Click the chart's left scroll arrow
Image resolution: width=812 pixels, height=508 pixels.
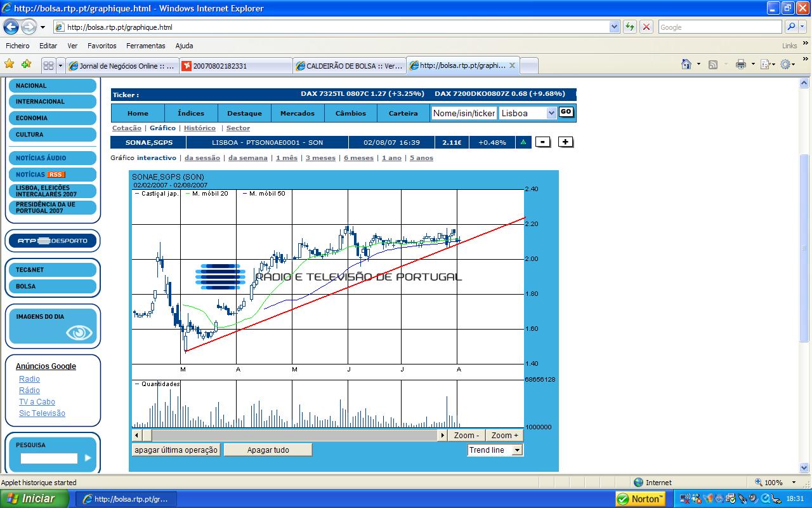[x=137, y=435]
